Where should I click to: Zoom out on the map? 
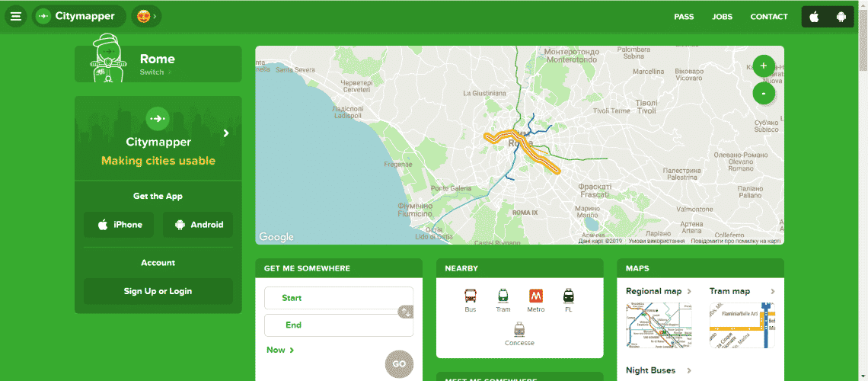click(x=764, y=93)
